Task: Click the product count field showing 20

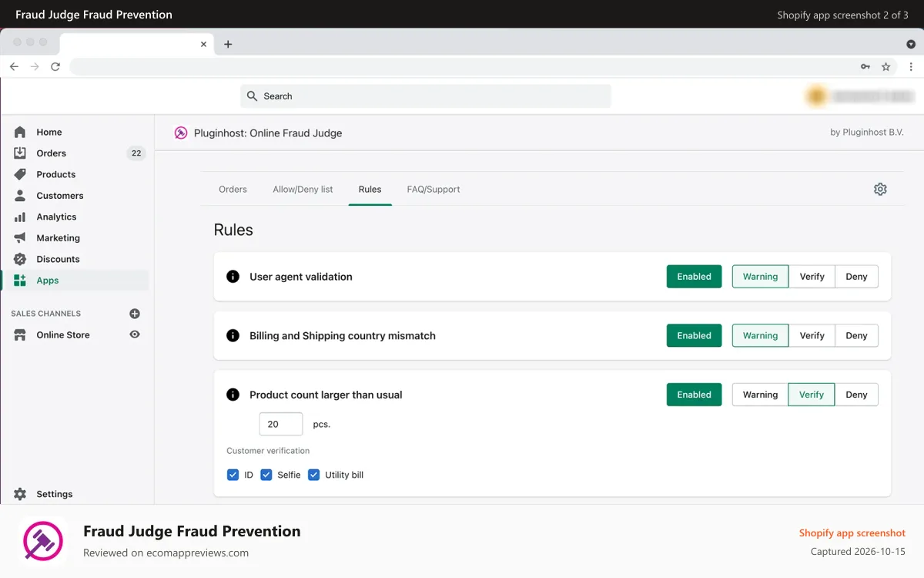Action: coord(280,424)
